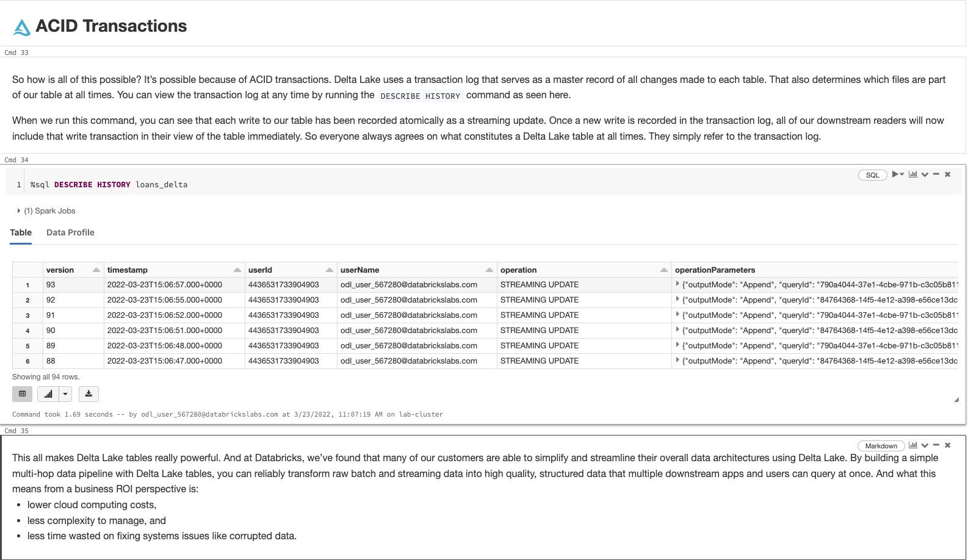Viewport: 968px width, 560px height.
Task: Click the Cmd 34 cell label
Action: tap(16, 160)
